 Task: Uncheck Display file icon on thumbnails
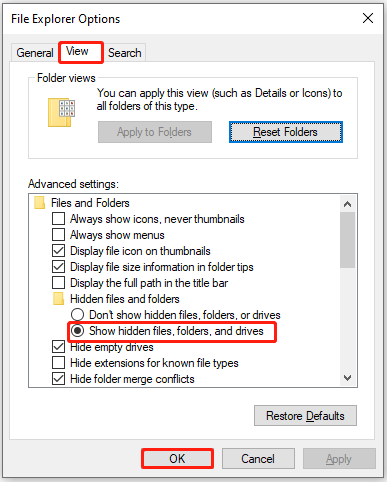59,251
